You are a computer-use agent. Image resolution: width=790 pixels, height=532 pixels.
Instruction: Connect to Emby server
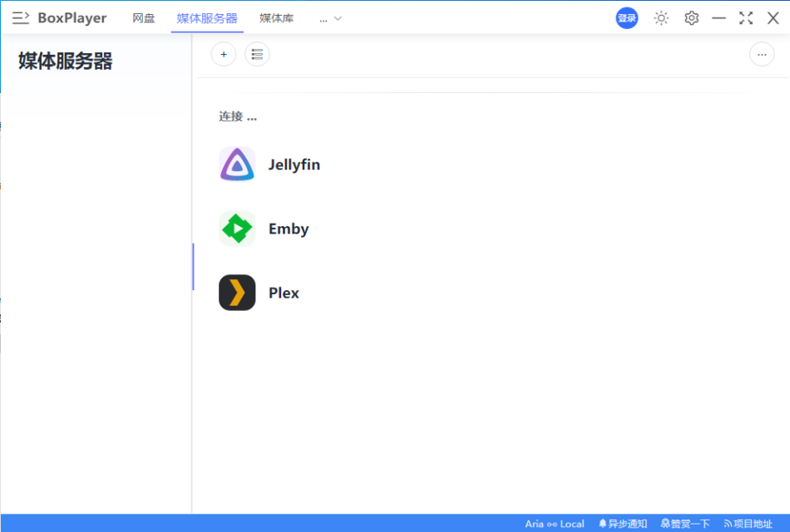[x=289, y=229]
